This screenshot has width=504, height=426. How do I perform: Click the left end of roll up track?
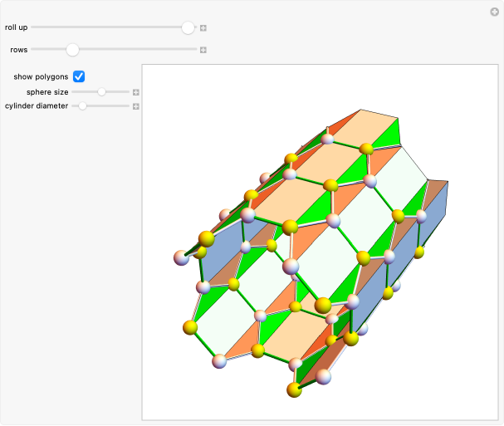(x=34, y=27)
